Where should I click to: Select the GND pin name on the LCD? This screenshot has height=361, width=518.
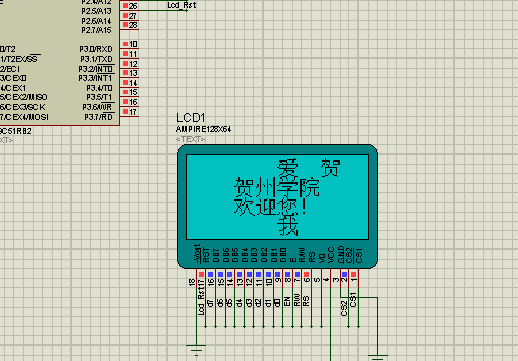341,255
